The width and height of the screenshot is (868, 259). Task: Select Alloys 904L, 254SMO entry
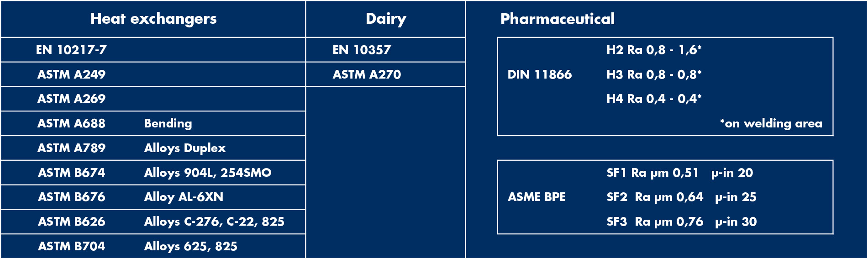tap(208, 173)
